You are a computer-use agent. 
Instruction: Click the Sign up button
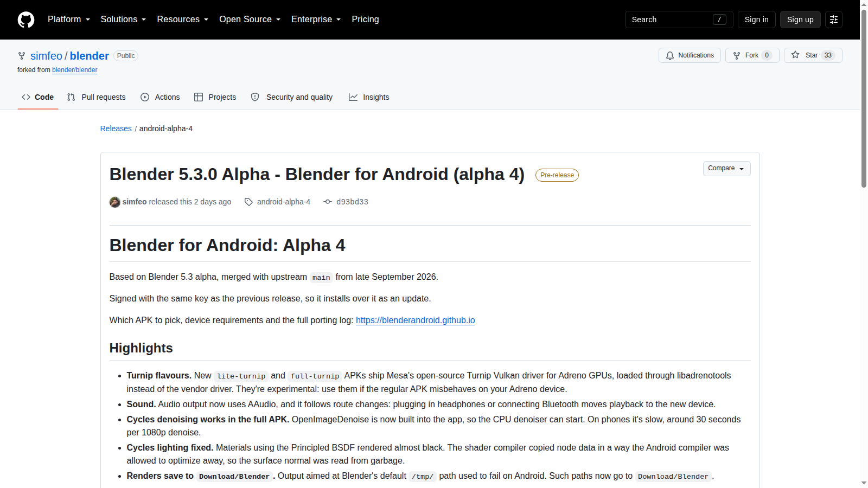coord(800,20)
